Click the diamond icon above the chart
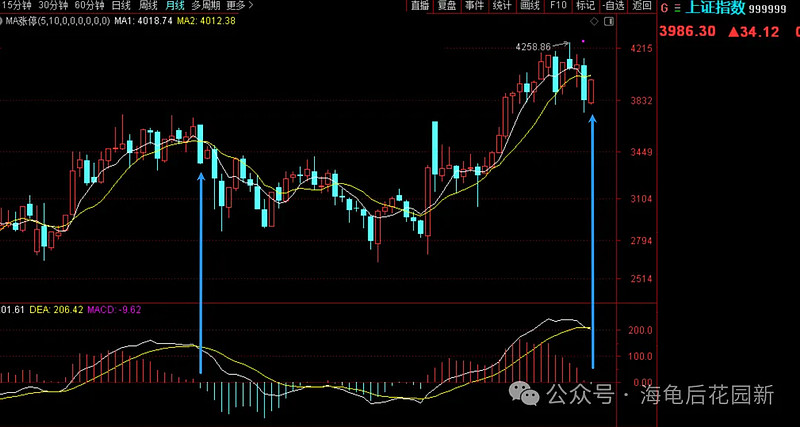Screen dimensions: 800x427 coord(594,21)
